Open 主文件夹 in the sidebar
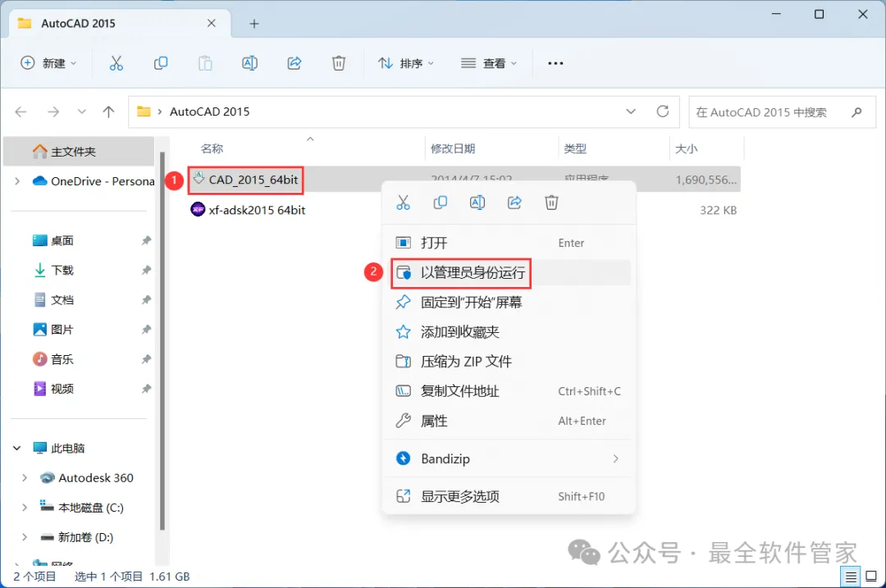886x588 pixels. pyautogui.click(x=78, y=152)
